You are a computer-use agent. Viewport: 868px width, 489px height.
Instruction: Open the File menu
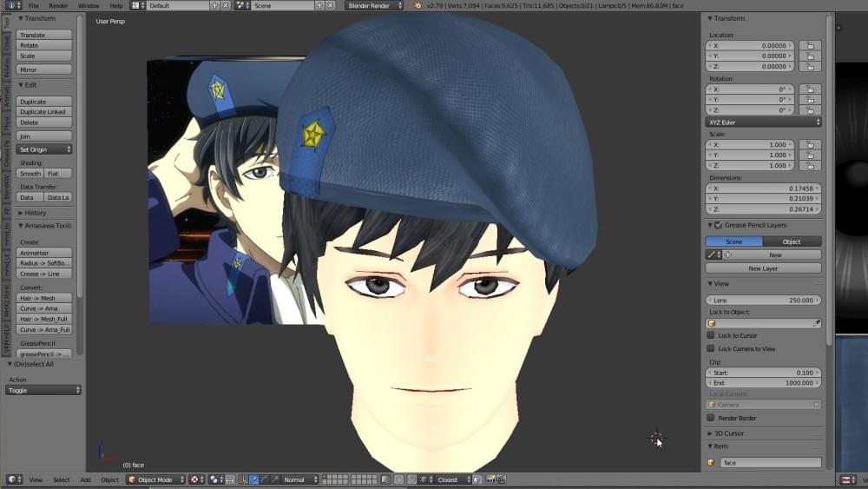coord(34,5)
